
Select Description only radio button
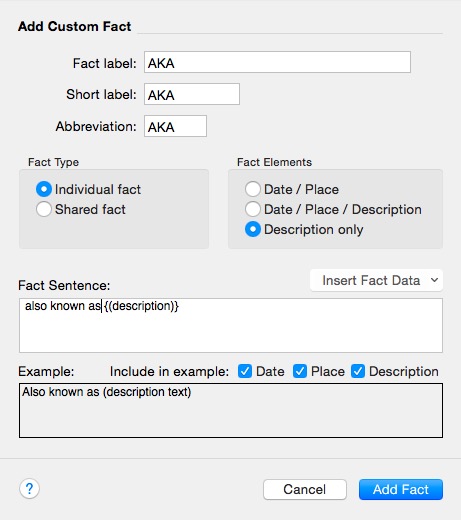[253, 229]
